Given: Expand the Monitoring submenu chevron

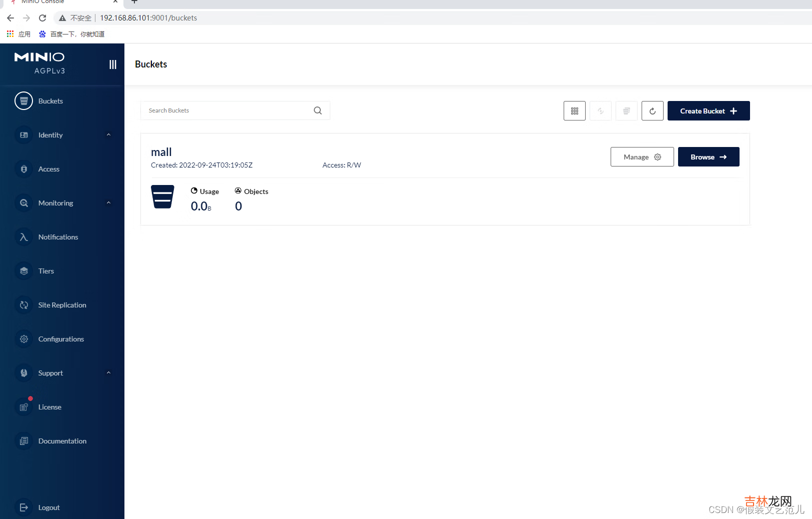Looking at the screenshot, I should (108, 203).
